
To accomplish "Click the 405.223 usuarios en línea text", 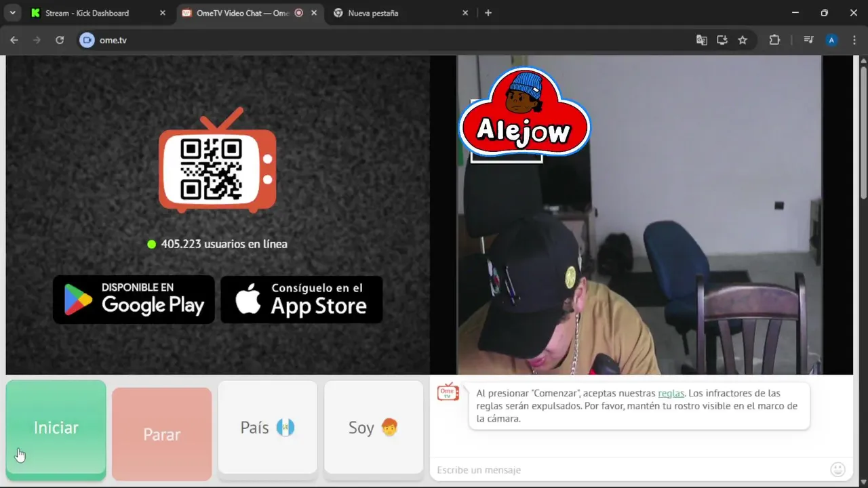I will click(224, 244).
